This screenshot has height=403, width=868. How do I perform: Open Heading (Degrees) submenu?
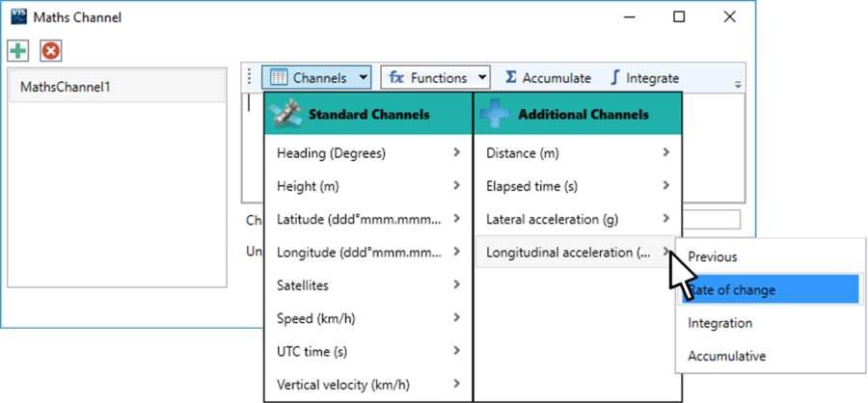point(368,152)
